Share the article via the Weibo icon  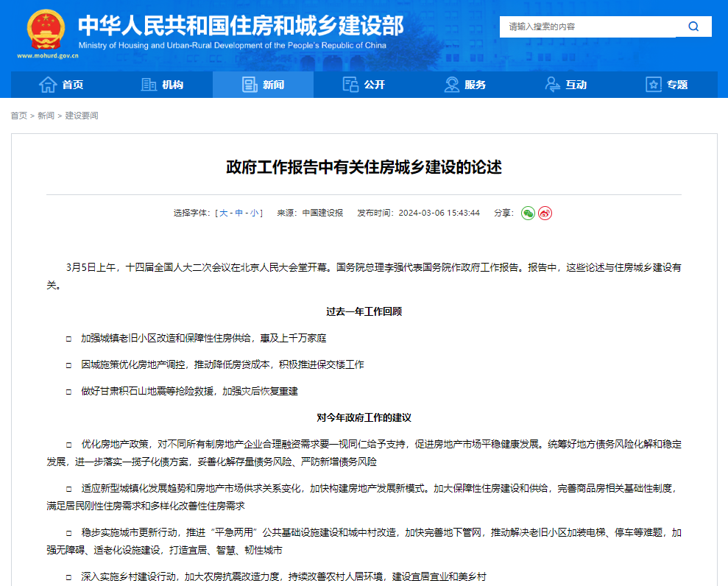(545, 213)
